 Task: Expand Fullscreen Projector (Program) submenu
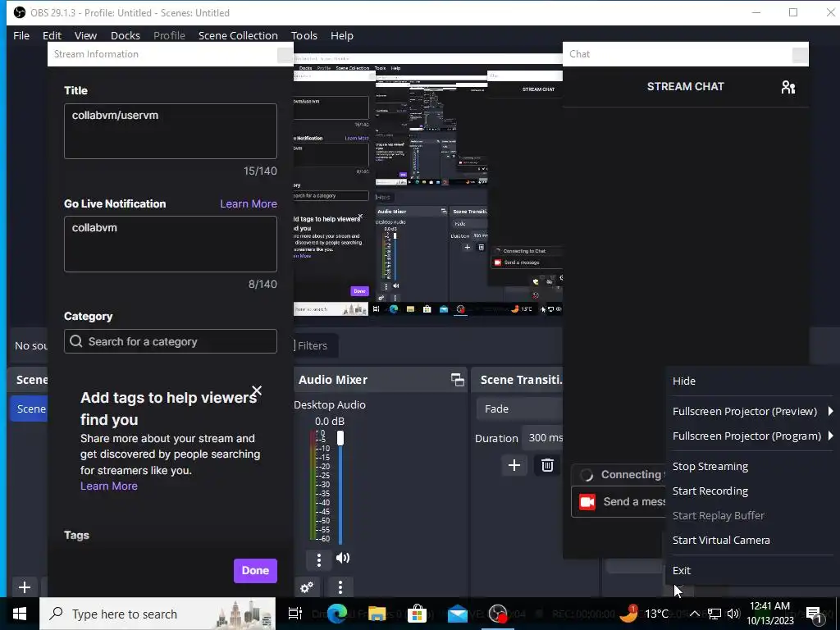pos(750,436)
